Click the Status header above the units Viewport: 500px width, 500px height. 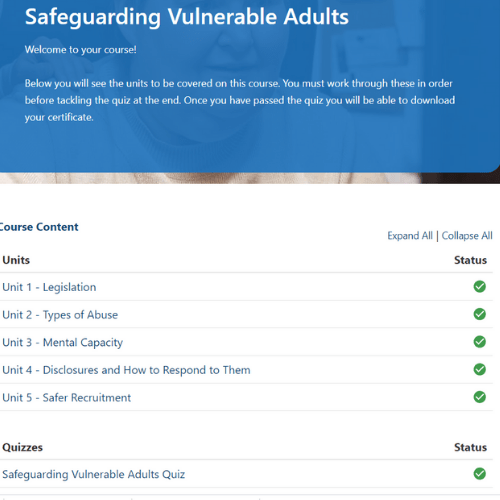470,260
